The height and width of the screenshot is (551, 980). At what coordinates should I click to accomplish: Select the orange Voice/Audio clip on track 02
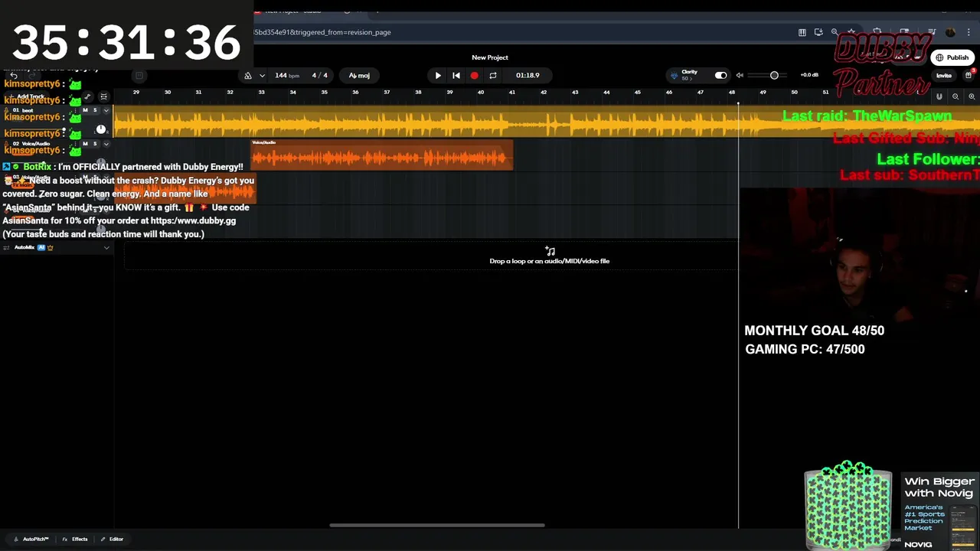coord(382,155)
